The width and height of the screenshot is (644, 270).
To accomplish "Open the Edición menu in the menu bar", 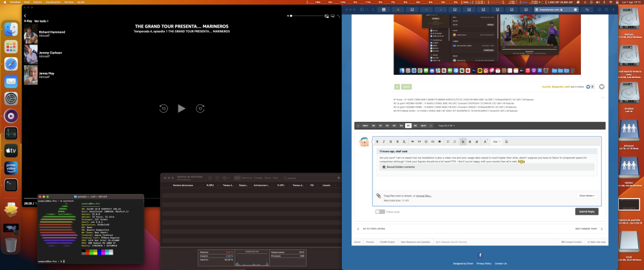I will point(37,2).
